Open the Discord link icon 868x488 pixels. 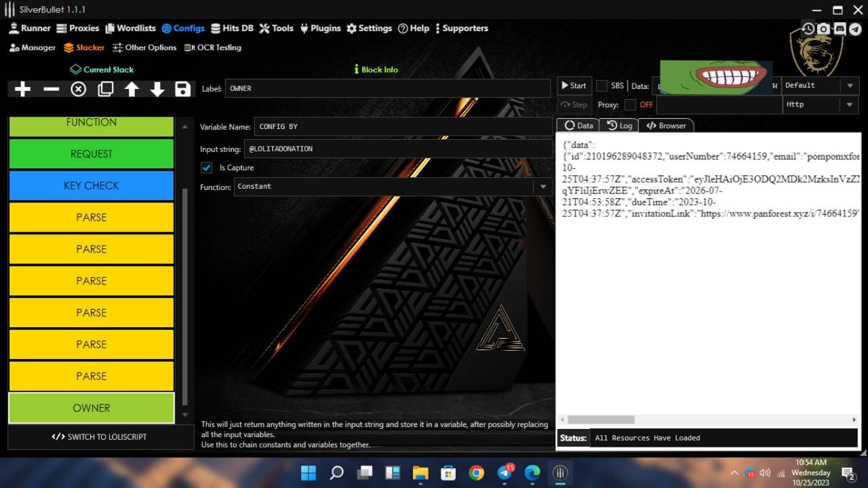[x=840, y=29]
